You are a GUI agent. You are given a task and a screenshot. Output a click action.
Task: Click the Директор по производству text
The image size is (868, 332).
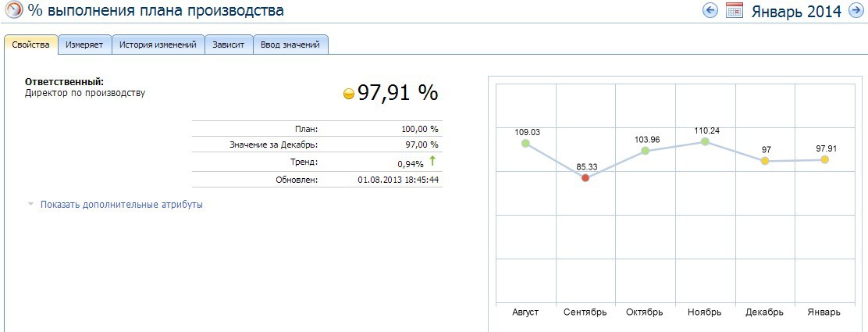pos(85,93)
